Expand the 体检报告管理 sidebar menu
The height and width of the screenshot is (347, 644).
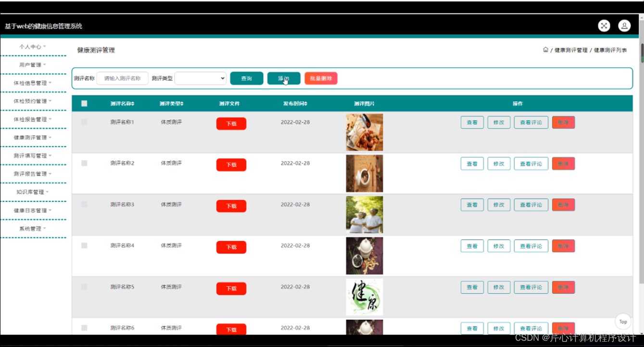33,119
